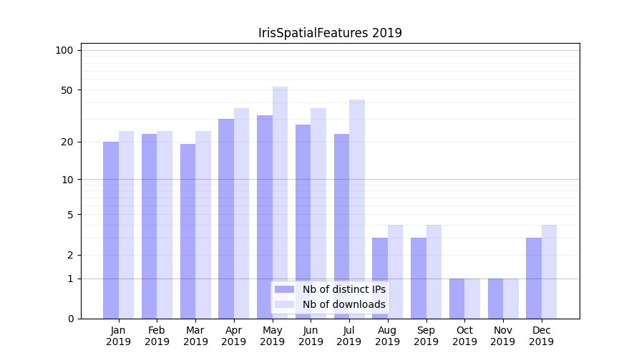Click the Aug 2019 x-axis label
Screen dimensions: 644x358
click(x=388, y=336)
